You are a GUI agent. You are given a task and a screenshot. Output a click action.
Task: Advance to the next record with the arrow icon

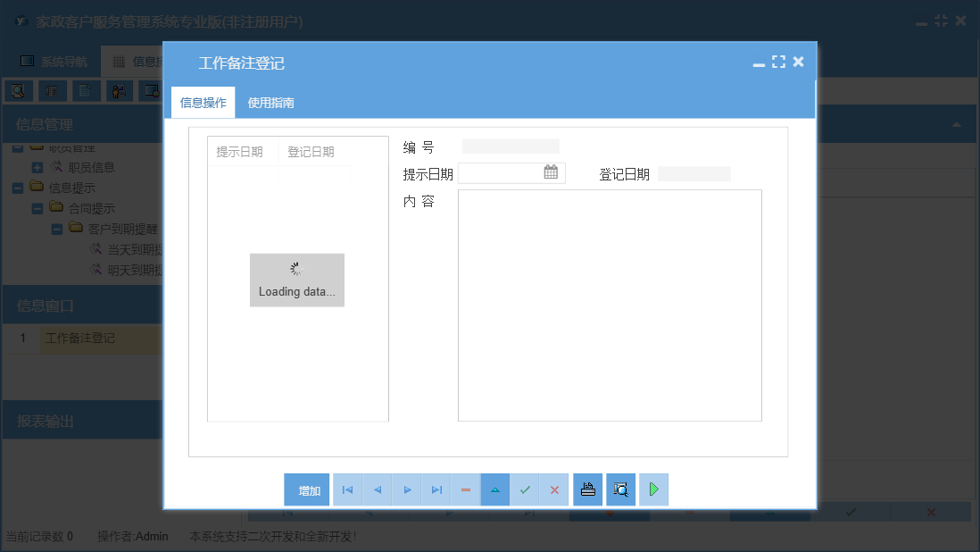pyautogui.click(x=406, y=489)
